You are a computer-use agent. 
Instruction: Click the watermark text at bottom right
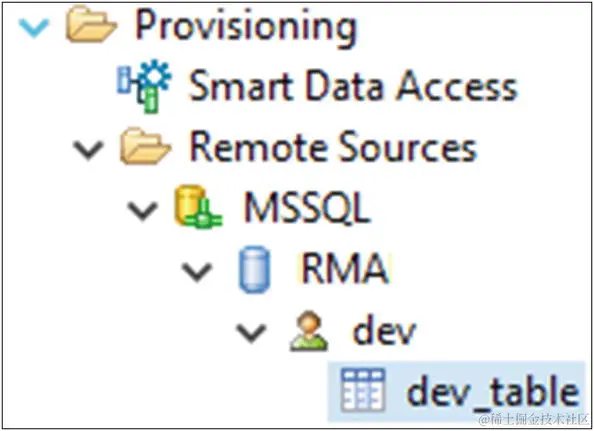pyautogui.click(x=535, y=420)
